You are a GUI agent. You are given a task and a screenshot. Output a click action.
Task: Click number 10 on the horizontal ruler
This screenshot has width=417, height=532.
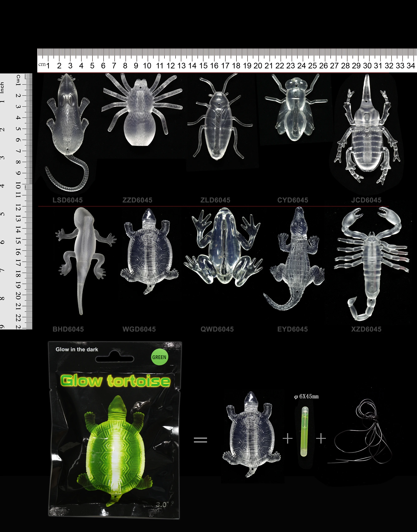click(x=147, y=66)
